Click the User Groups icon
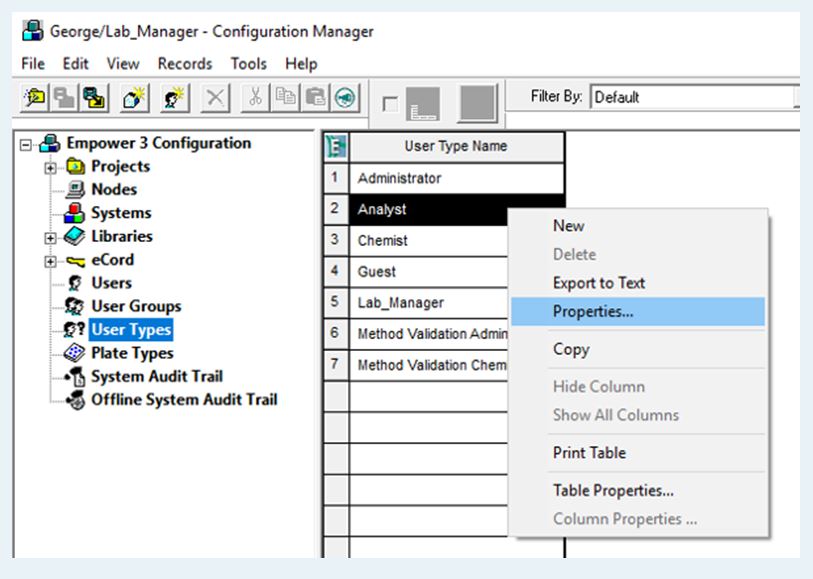This screenshot has height=579, width=813. click(x=75, y=306)
